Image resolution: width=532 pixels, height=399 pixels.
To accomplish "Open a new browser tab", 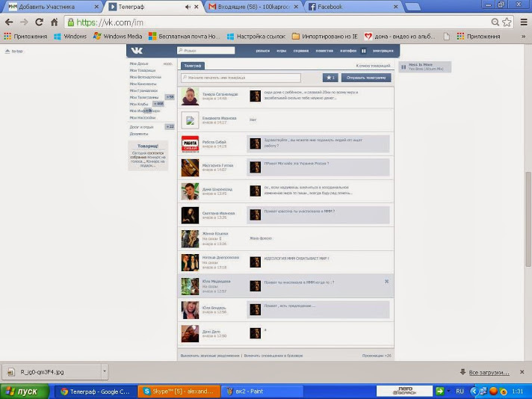I will [412, 7].
